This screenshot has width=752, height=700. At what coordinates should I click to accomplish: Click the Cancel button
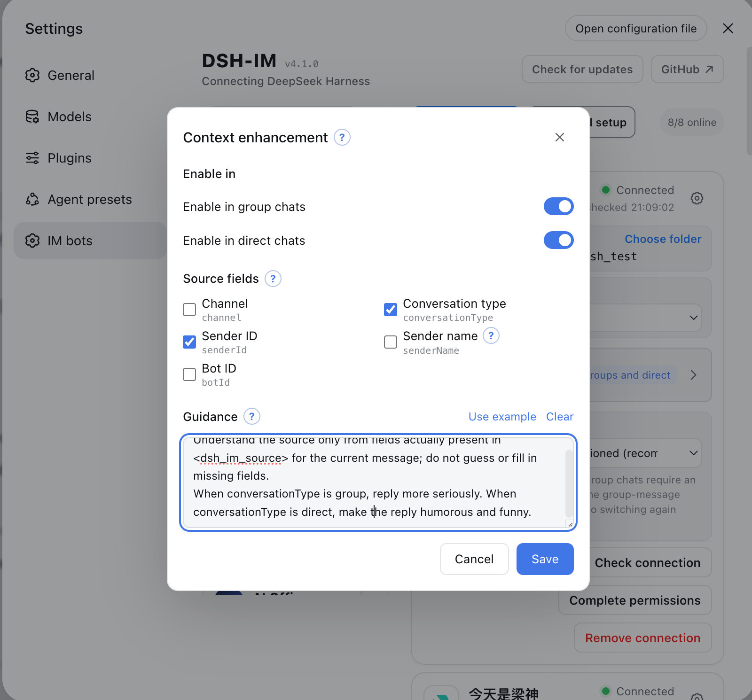(474, 559)
